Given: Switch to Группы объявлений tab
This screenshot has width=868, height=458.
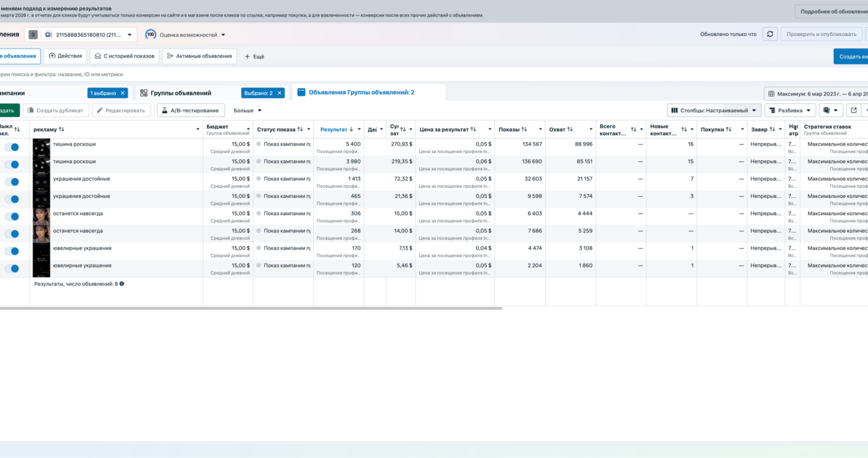Looking at the screenshot, I should coord(181,93).
